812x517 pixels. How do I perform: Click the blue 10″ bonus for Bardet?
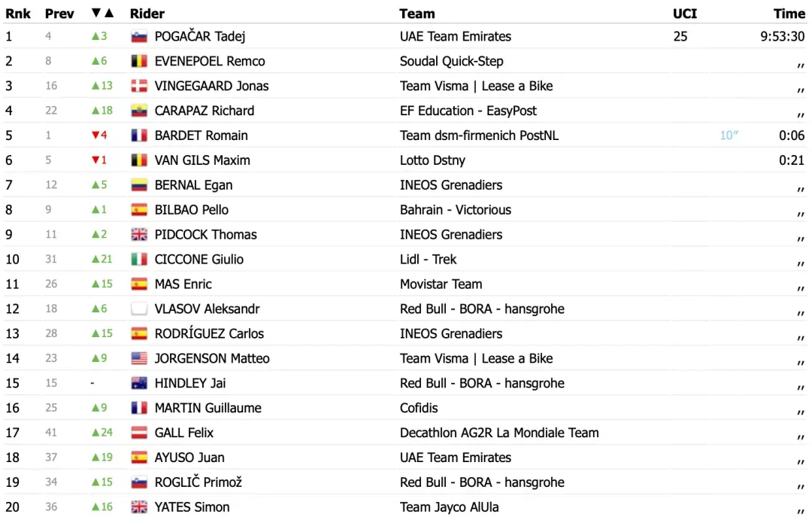click(x=729, y=136)
